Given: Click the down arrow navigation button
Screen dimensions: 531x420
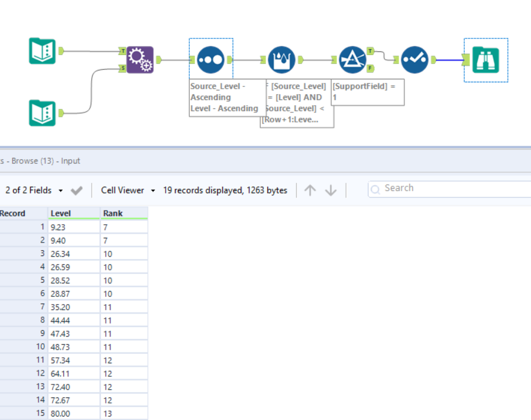Looking at the screenshot, I should tap(331, 190).
